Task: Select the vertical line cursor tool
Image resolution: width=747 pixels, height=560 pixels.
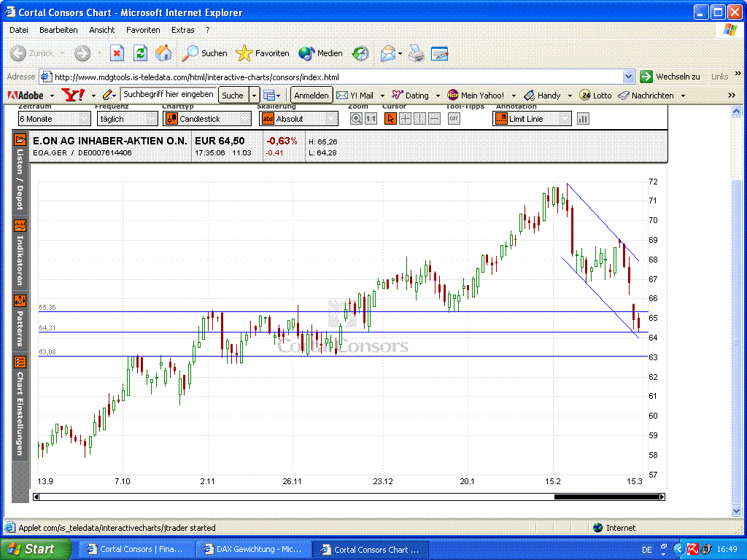Action: 419,119
